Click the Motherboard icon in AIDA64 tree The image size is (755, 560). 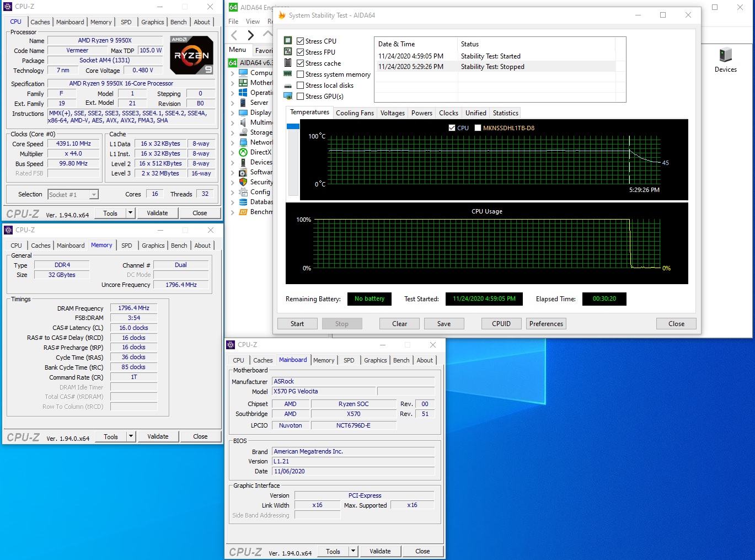coord(243,83)
